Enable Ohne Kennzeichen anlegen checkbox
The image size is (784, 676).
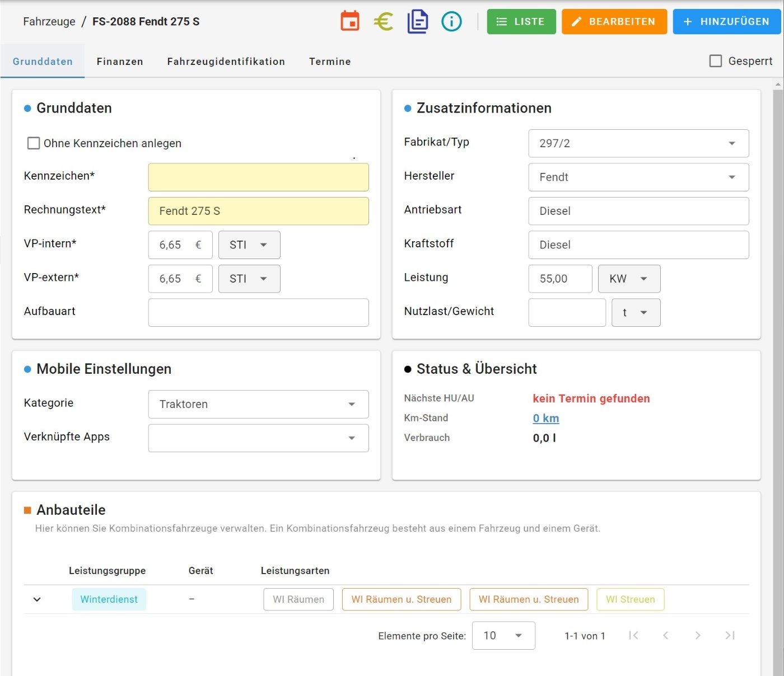pos(34,143)
